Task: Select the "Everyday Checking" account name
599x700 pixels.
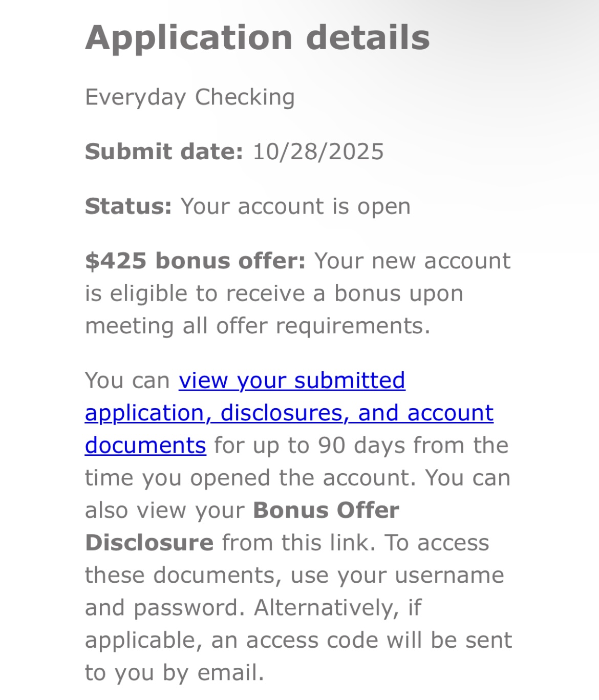Action: [x=190, y=97]
